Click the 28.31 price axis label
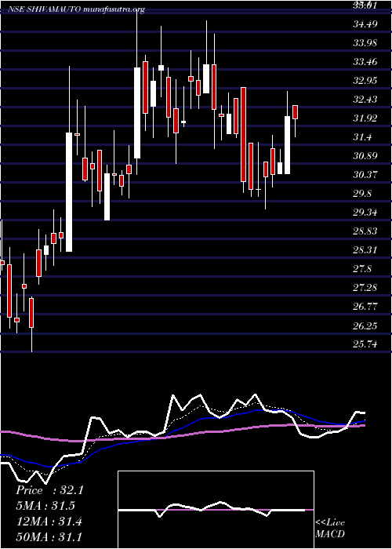 point(365,250)
